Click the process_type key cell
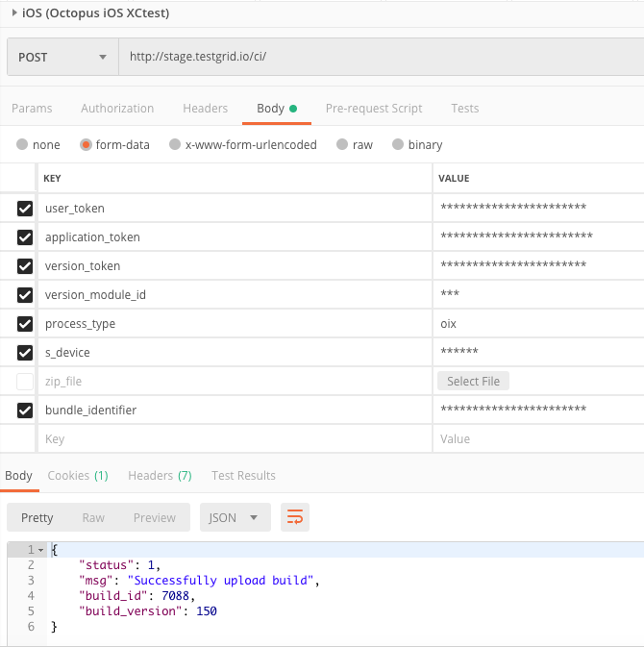 (235, 324)
